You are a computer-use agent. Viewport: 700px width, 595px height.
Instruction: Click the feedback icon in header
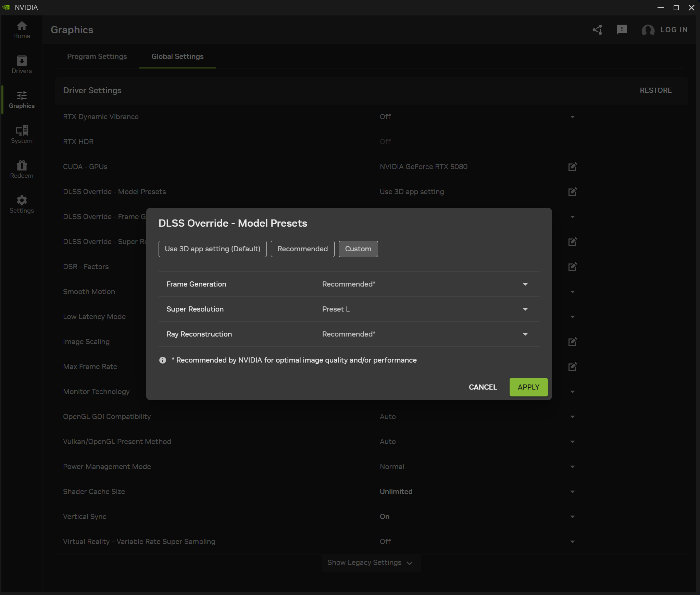pos(621,30)
